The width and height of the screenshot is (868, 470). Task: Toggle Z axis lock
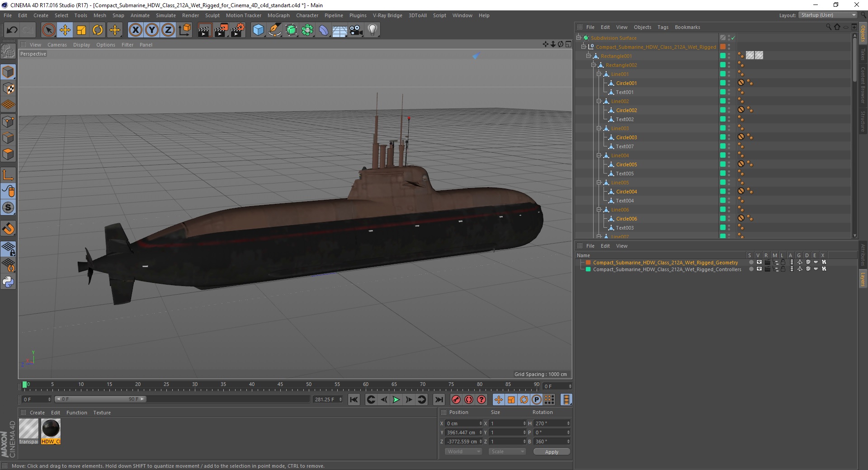coord(168,30)
